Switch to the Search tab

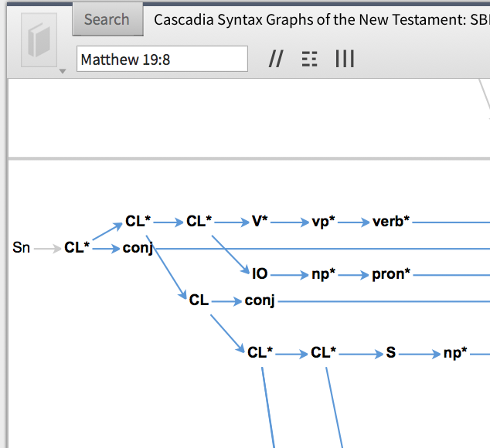coord(107,19)
